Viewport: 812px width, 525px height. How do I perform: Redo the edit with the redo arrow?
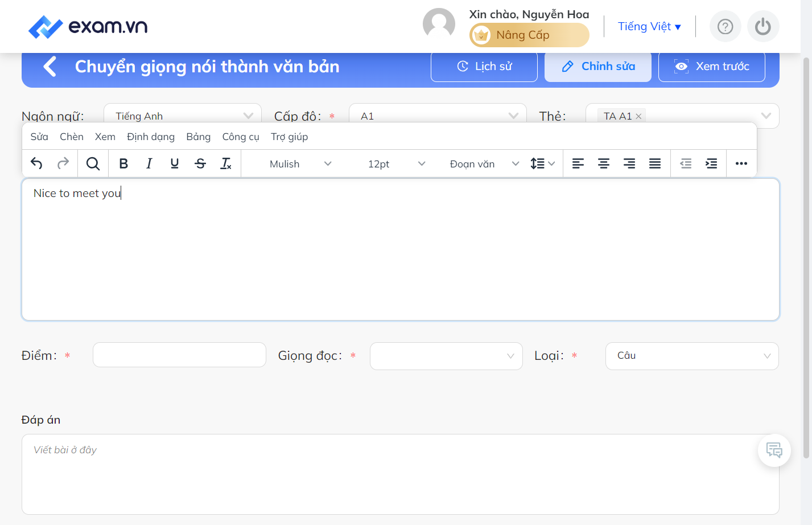63,163
